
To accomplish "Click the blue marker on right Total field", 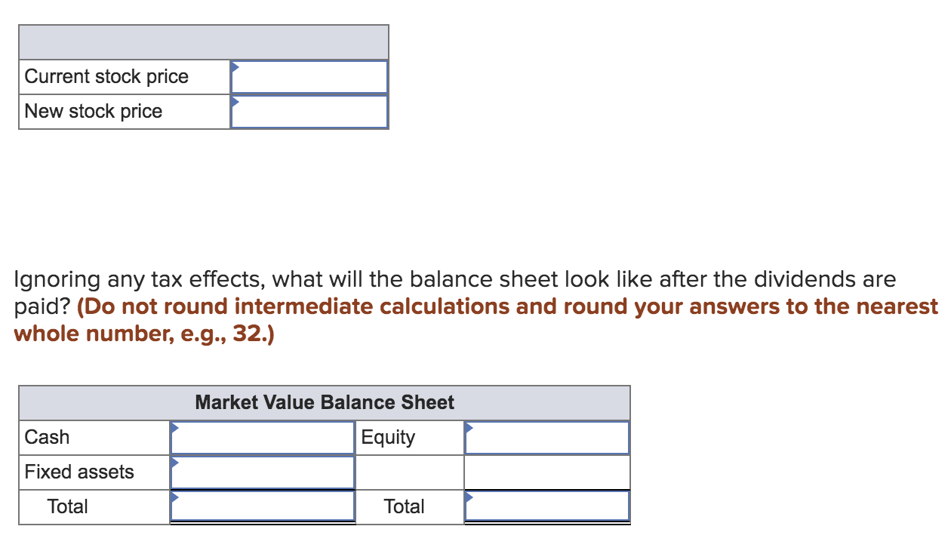I will point(469,498).
